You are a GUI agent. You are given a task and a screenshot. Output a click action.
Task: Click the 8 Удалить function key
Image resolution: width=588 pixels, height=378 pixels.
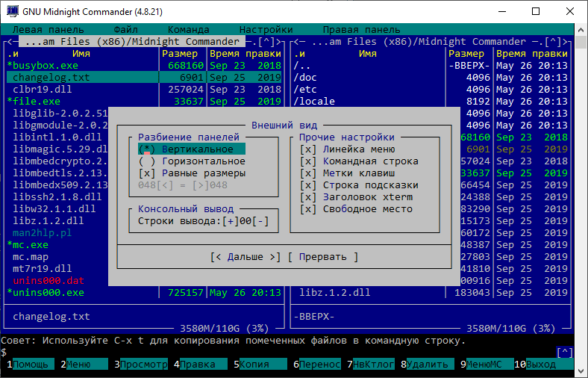pyautogui.click(x=428, y=364)
